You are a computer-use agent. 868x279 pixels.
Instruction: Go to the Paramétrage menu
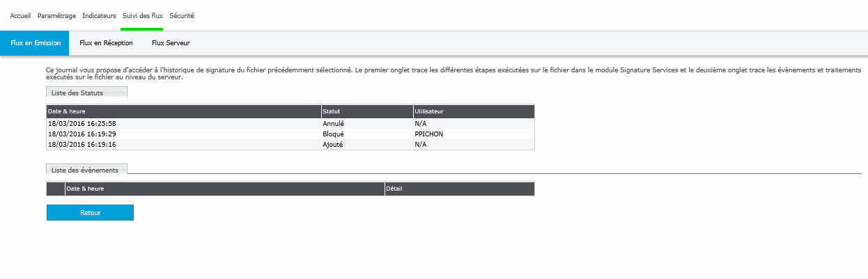(x=56, y=15)
